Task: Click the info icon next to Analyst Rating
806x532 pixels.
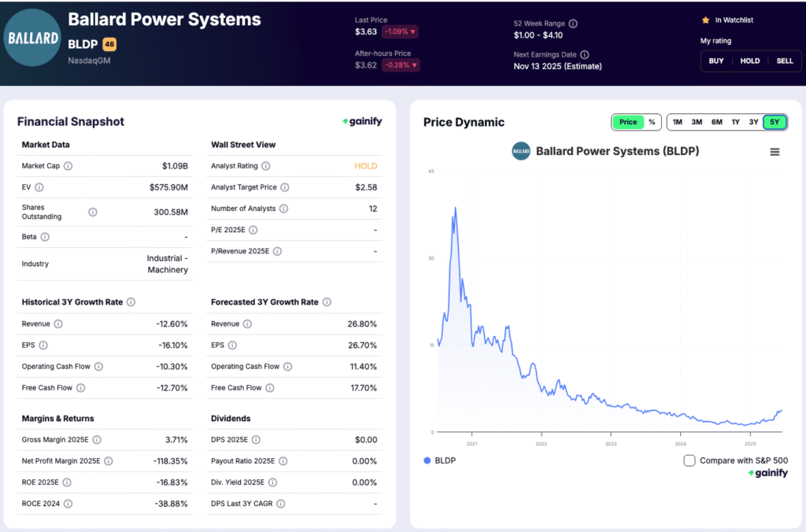Action: [265, 166]
